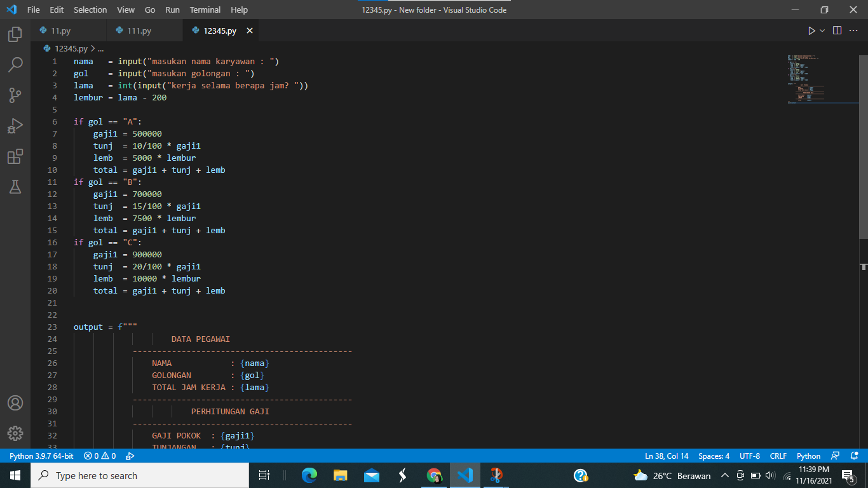Screen dimensions: 868x488
Task: Open the Search panel in the sidebar
Action: coord(15,65)
